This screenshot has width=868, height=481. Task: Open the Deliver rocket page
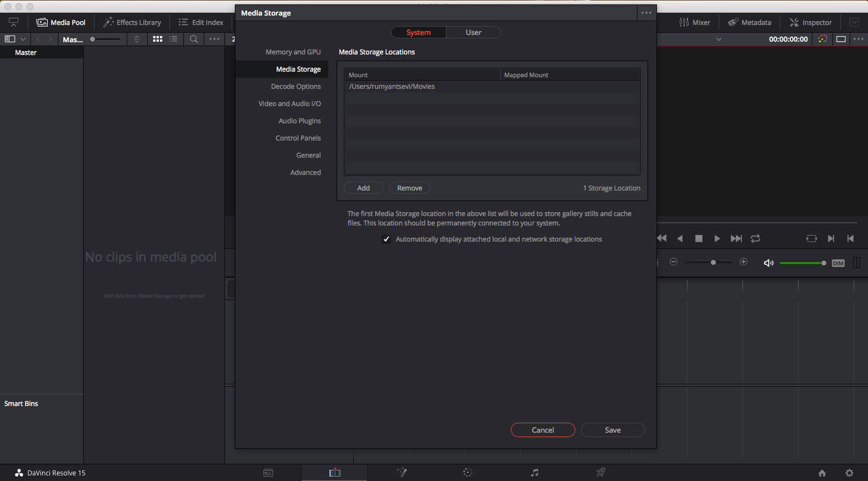(x=600, y=473)
